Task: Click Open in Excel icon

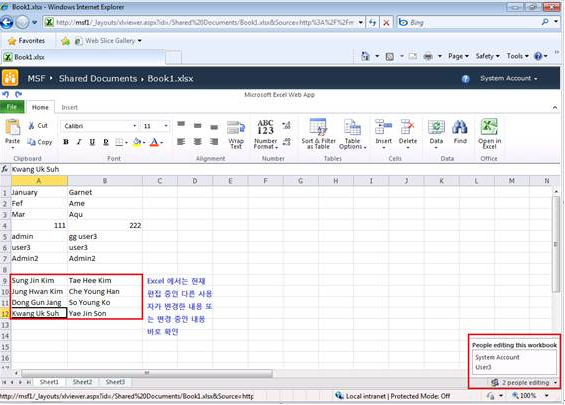Action: pos(489,127)
